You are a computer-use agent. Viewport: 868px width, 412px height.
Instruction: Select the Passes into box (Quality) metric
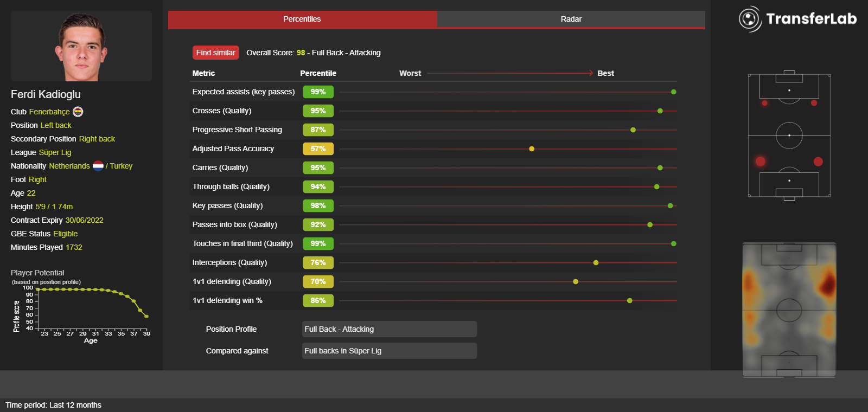click(x=235, y=224)
